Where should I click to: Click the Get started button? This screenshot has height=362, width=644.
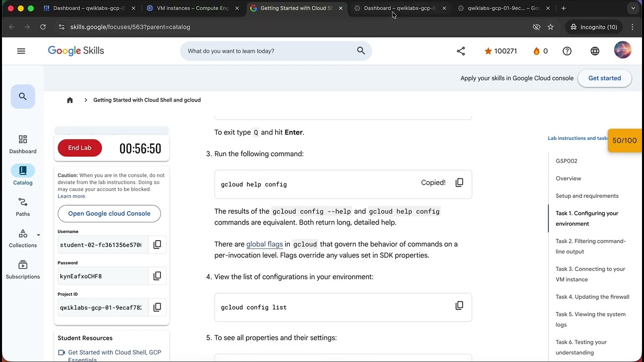(604, 78)
